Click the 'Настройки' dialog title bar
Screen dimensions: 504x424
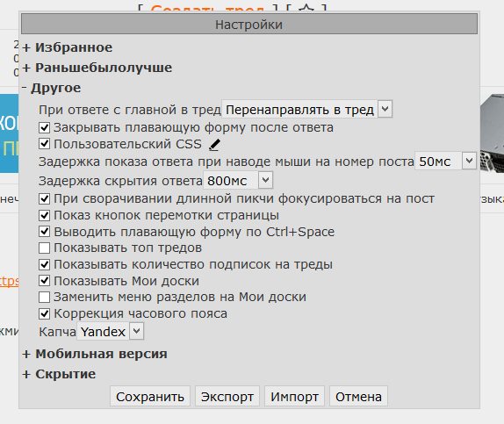[x=249, y=24]
